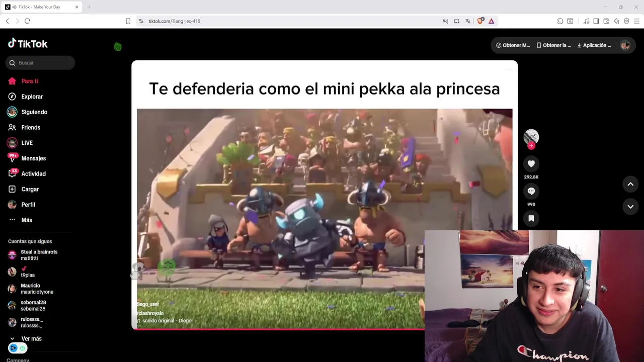Image resolution: width=644 pixels, height=362 pixels.
Task: Open the Brave Wallet icon
Action: tap(606, 21)
